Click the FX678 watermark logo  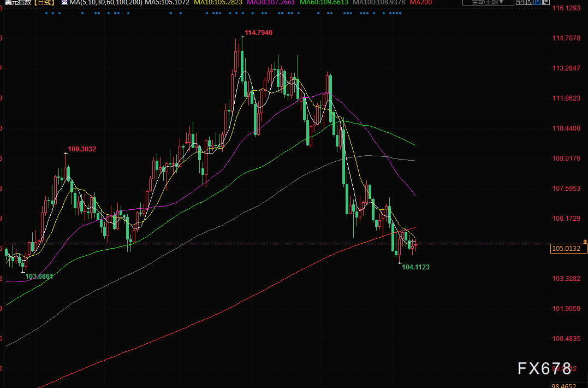pos(544,368)
